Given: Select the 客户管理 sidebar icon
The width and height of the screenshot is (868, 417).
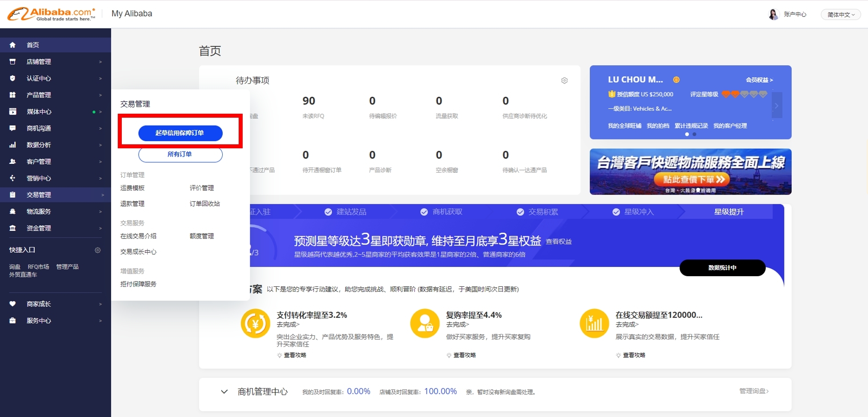Looking at the screenshot, I should [x=12, y=161].
